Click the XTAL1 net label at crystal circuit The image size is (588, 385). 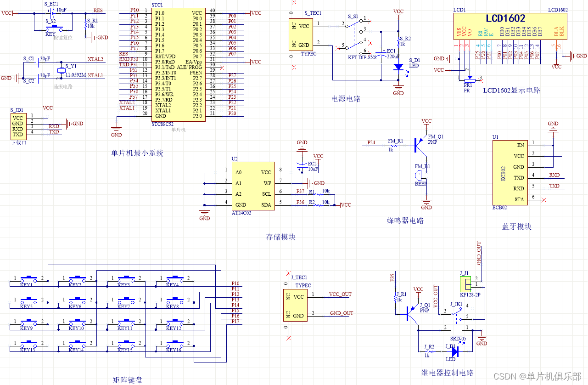pos(95,75)
